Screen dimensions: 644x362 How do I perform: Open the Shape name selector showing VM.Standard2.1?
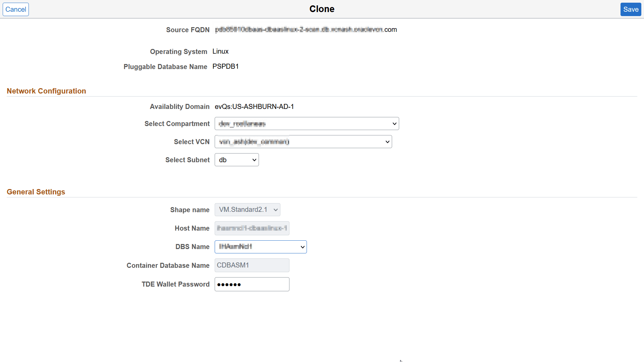coord(247,209)
